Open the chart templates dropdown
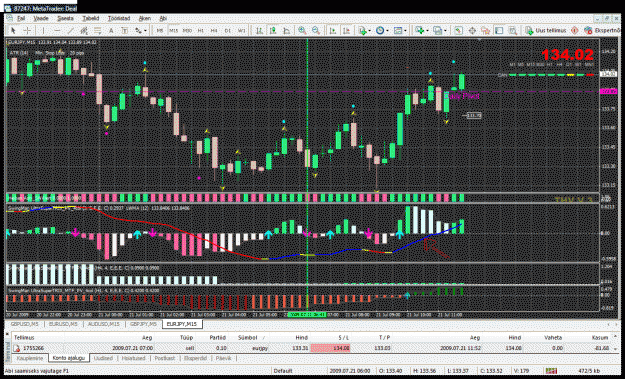Screen dimensions: 625x379 point(399,30)
